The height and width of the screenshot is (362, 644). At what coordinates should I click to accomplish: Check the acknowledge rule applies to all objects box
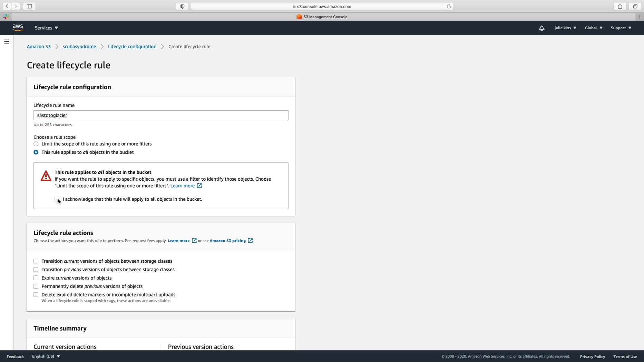pyautogui.click(x=57, y=199)
